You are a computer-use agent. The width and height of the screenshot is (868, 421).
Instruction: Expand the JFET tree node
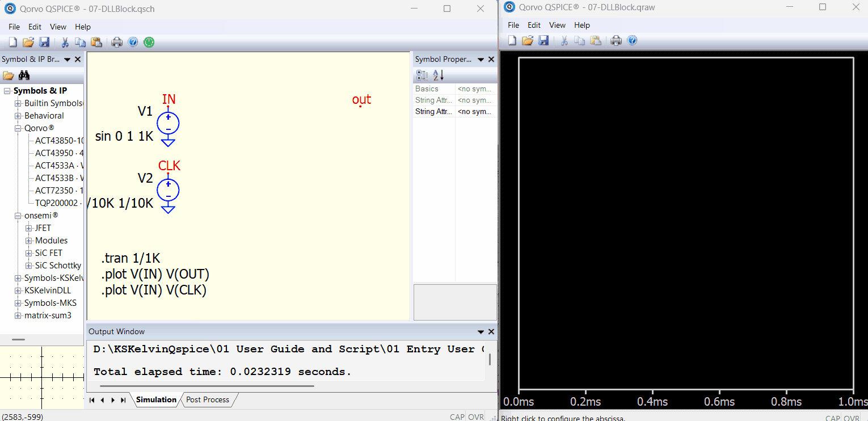tap(29, 228)
